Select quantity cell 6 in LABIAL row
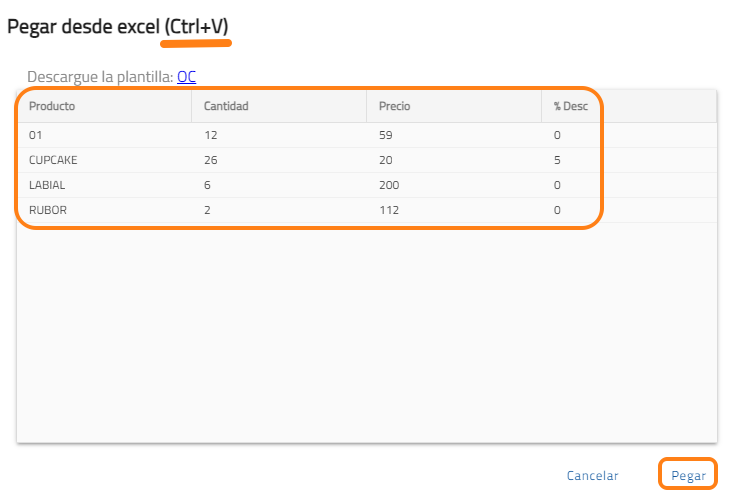 [207, 185]
